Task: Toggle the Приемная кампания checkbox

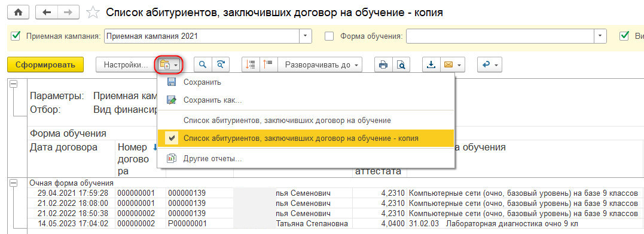Action: [x=16, y=36]
